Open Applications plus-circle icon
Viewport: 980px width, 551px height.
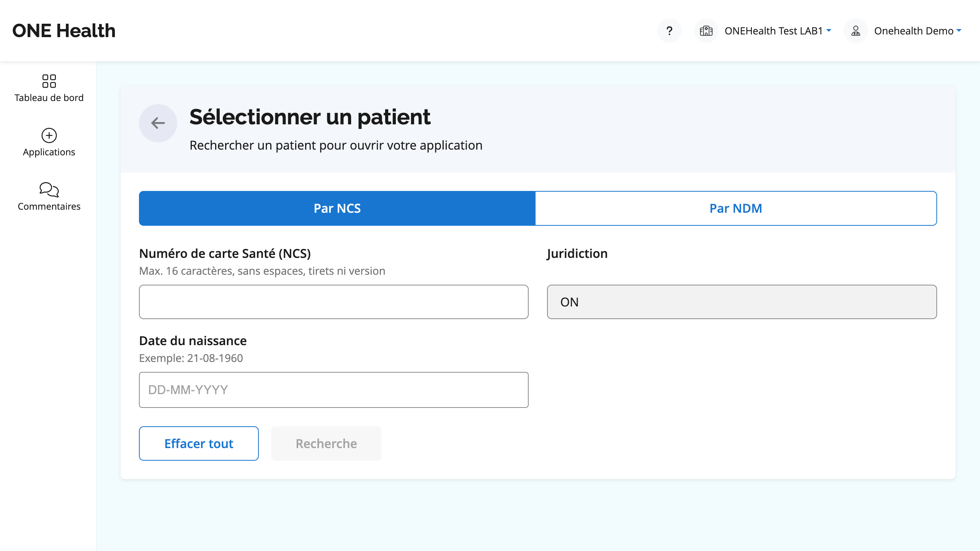point(49,135)
